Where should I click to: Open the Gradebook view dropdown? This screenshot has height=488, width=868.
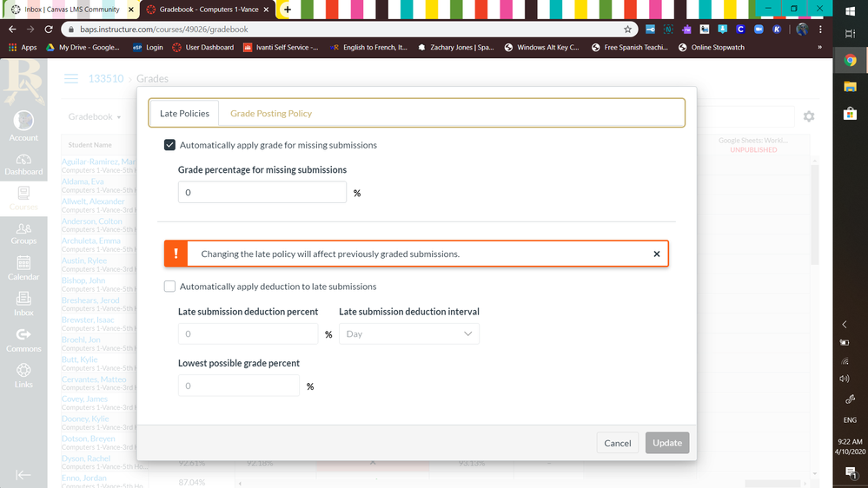point(95,116)
